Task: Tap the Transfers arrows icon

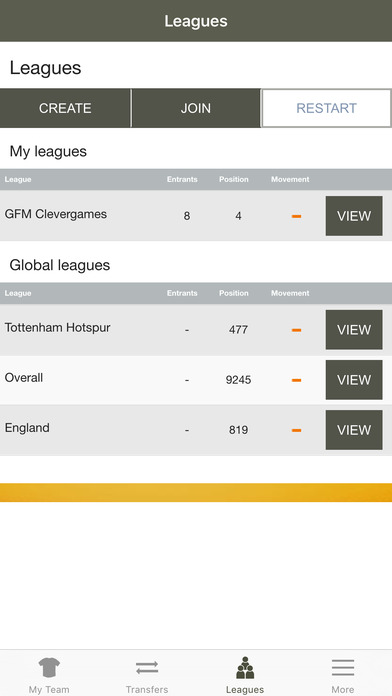Action: 147,668
